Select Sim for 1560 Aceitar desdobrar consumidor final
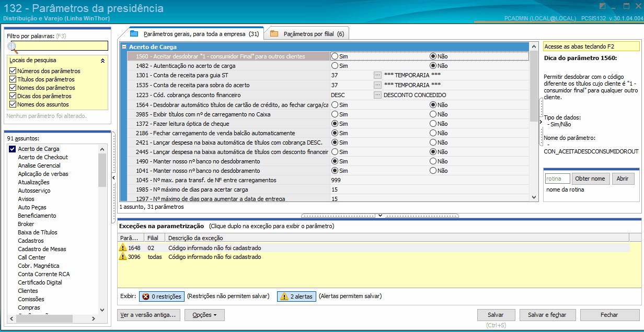644x332 pixels. [x=335, y=56]
